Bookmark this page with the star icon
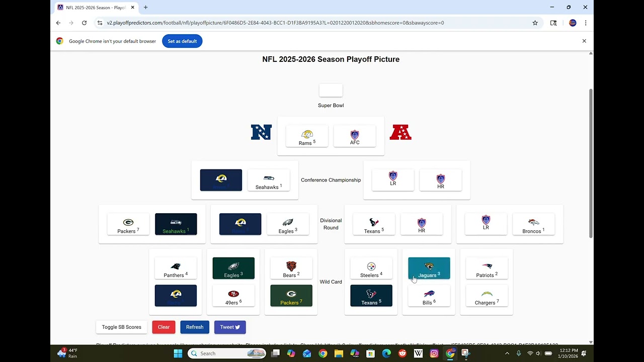Image resolution: width=644 pixels, height=362 pixels. coord(535,23)
